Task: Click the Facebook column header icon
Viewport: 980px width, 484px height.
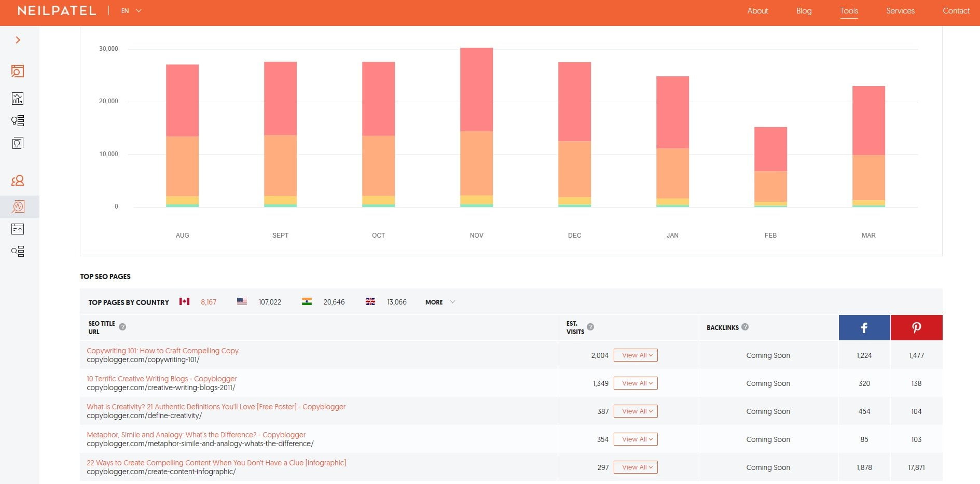Action: (864, 327)
